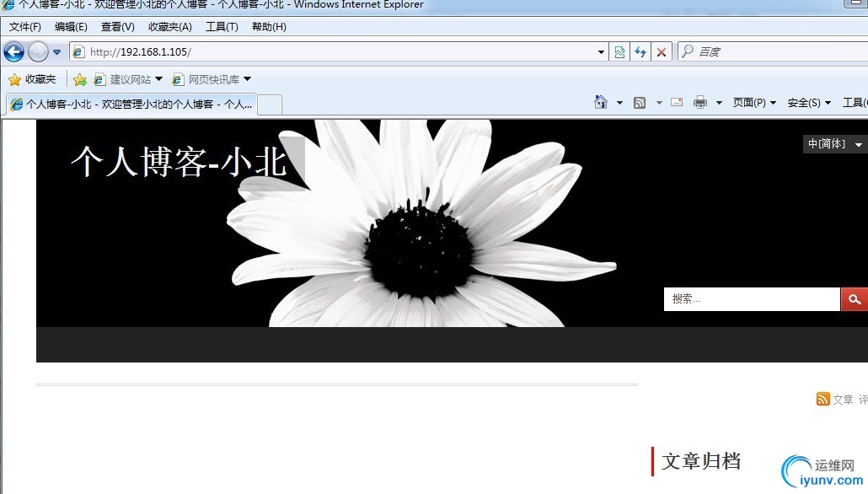Open the 中[简体] language dropdown
Viewport: 868px width, 494px height.
(835, 144)
